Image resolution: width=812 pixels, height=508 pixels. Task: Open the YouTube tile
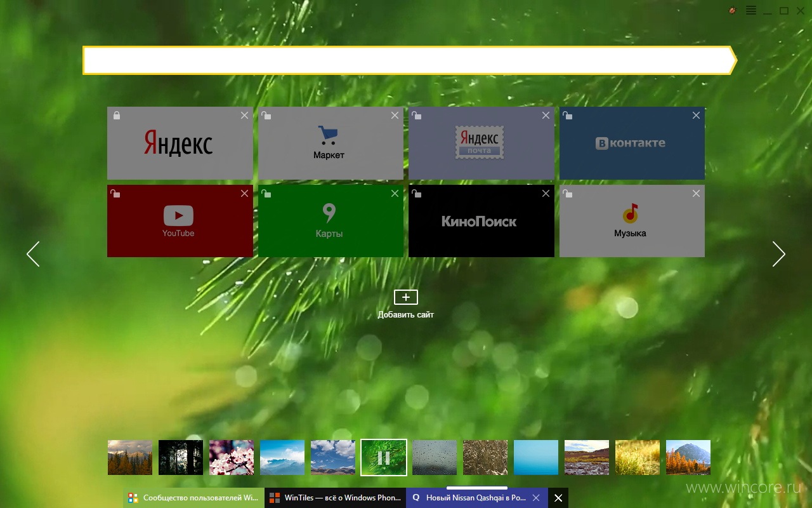pos(180,221)
